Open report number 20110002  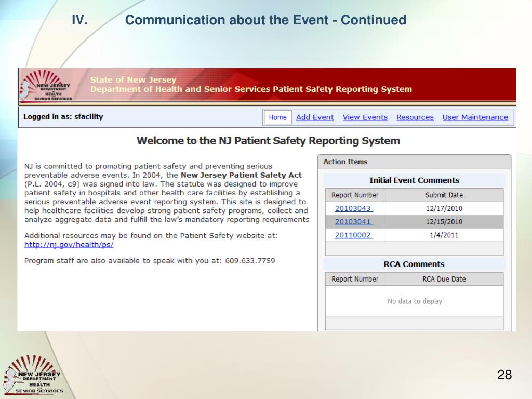pyautogui.click(x=354, y=235)
